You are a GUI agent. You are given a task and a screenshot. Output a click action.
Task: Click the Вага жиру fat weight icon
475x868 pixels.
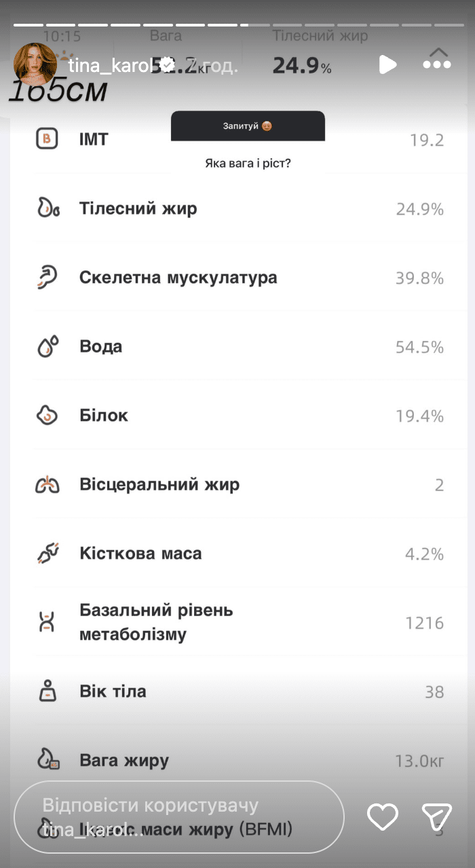click(47, 760)
